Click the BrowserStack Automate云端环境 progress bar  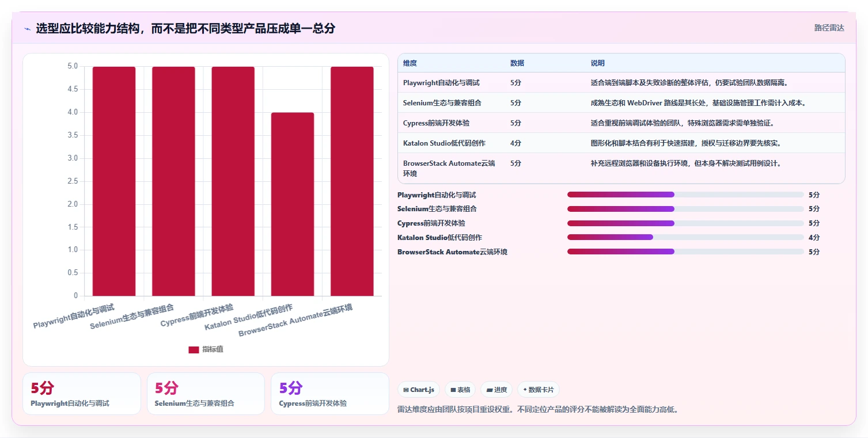tap(685, 252)
